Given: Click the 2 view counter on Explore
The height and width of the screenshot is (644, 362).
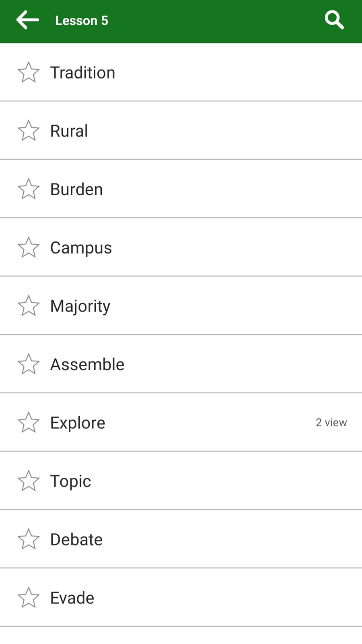Looking at the screenshot, I should (331, 423).
